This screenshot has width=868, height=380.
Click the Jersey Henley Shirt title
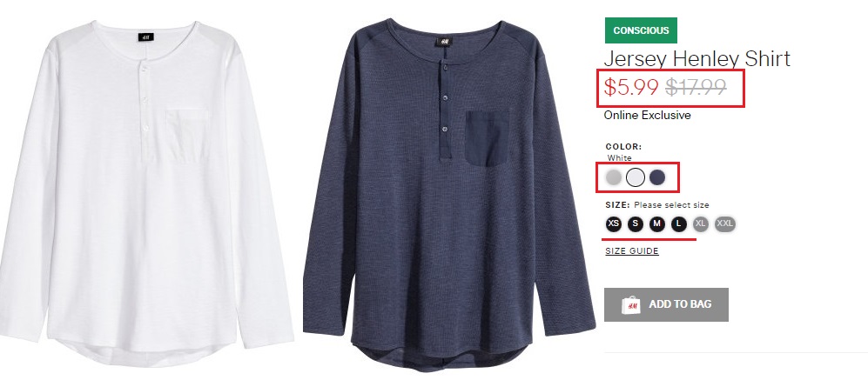pyautogui.click(x=697, y=59)
